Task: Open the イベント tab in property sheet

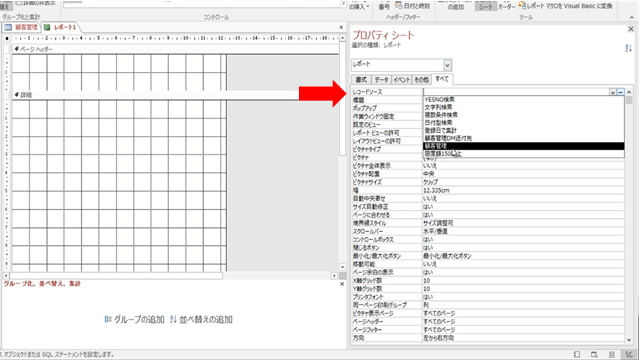Action: [x=402, y=80]
